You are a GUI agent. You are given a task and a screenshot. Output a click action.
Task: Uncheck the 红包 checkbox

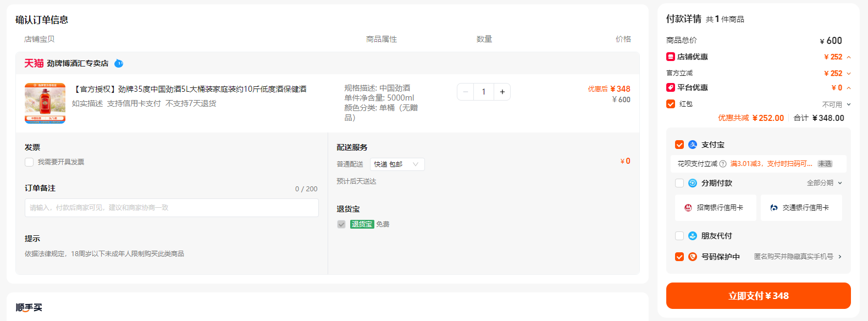click(671, 104)
